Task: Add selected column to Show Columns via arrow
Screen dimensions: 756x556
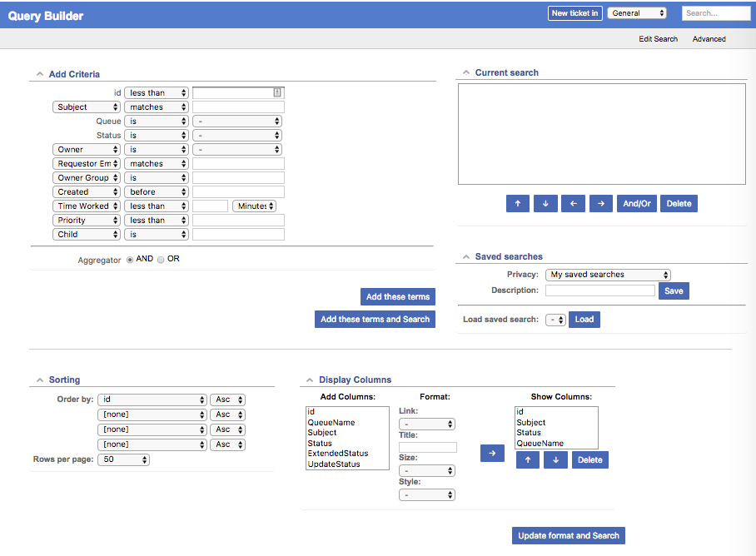Action: click(491, 453)
